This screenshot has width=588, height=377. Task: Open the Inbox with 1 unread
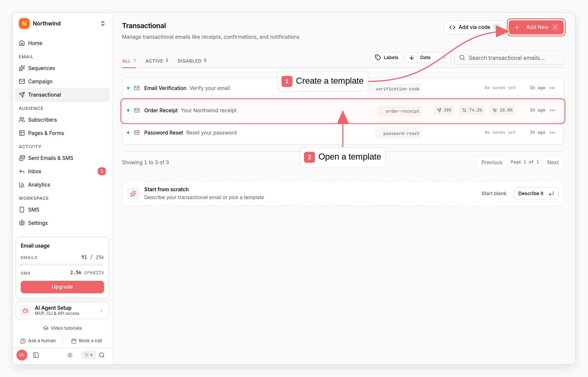tap(62, 171)
